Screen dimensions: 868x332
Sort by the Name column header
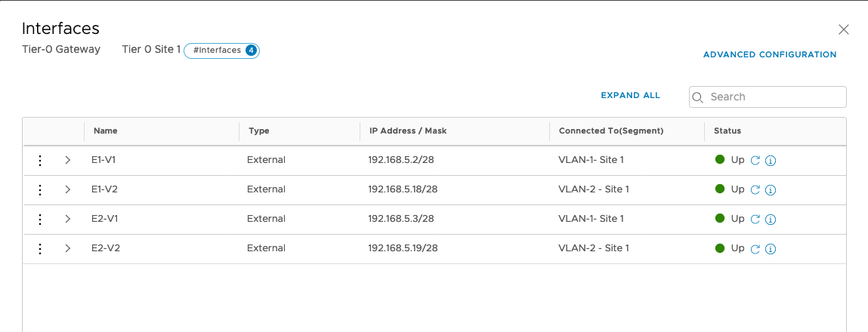pos(106,131)
